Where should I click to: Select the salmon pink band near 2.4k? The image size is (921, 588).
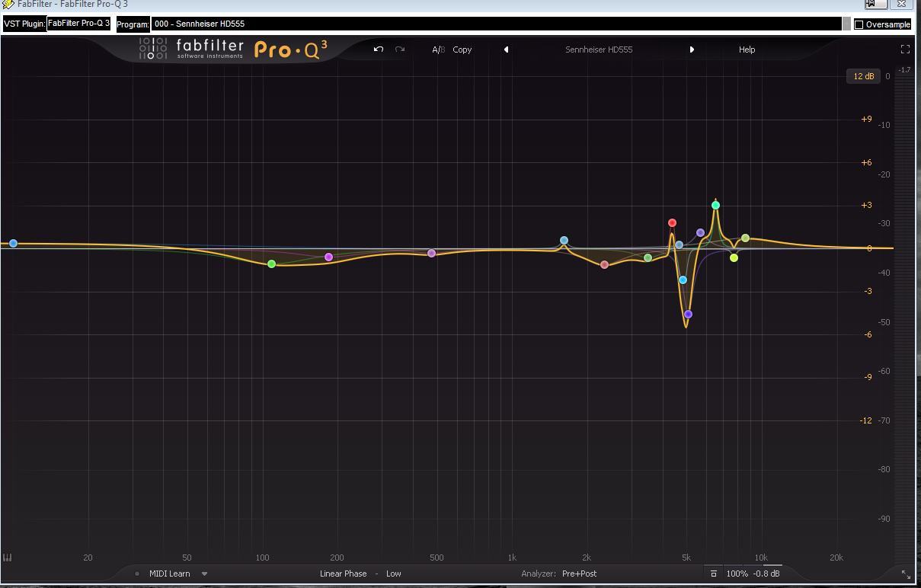click(604, 264)
